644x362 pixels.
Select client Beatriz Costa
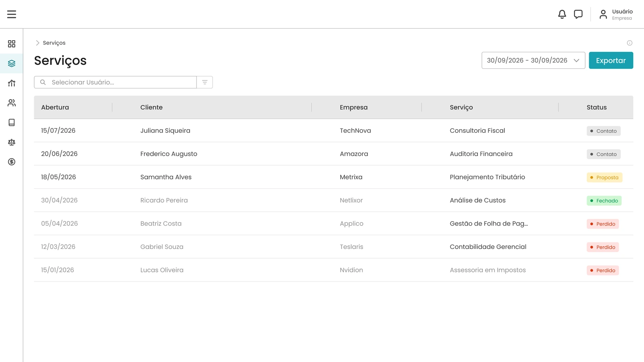coord(161,224)
